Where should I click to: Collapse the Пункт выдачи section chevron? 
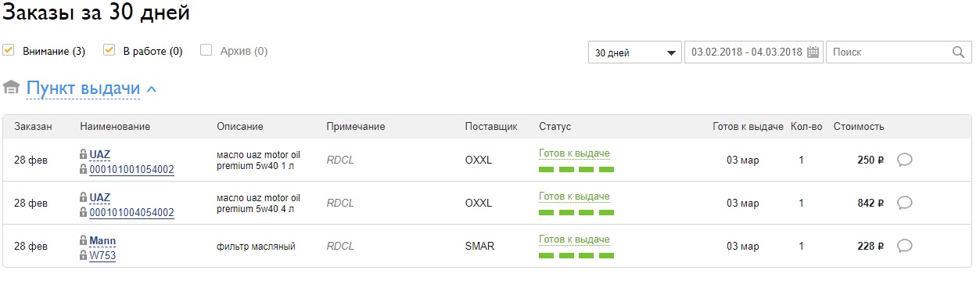(x=152, y=89)
